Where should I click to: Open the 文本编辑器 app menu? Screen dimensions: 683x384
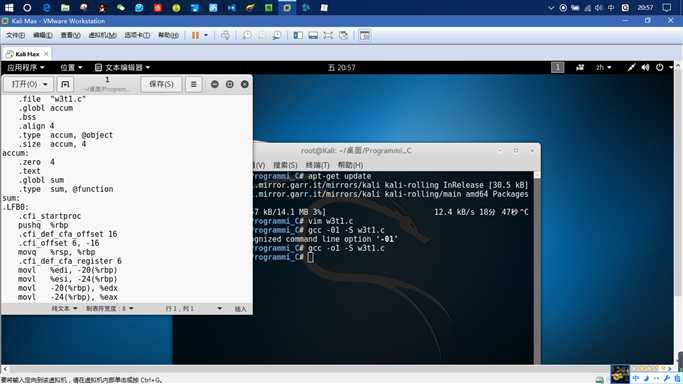[x=122, y=67]
